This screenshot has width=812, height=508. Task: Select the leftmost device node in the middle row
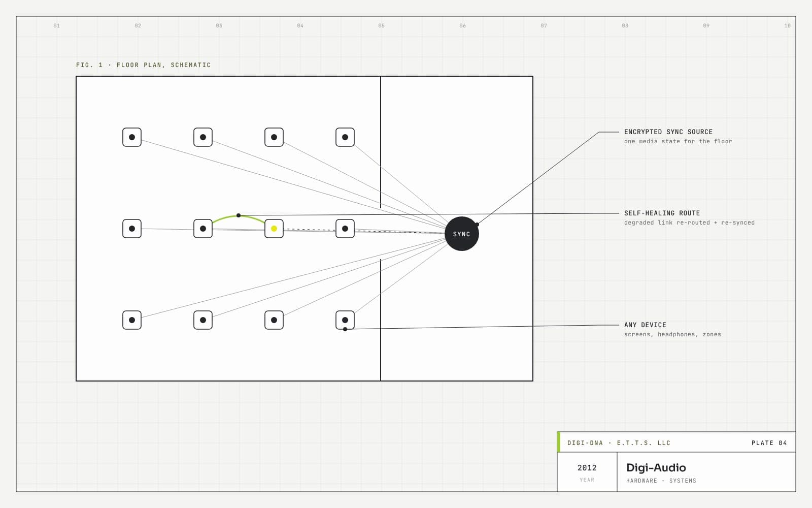pyautogui.click(x=132, y=229)
